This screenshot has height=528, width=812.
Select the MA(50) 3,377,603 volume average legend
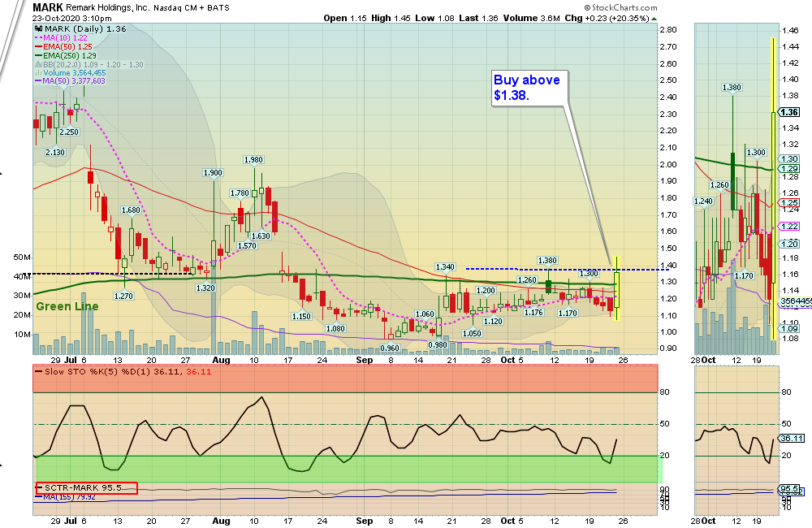71,81
